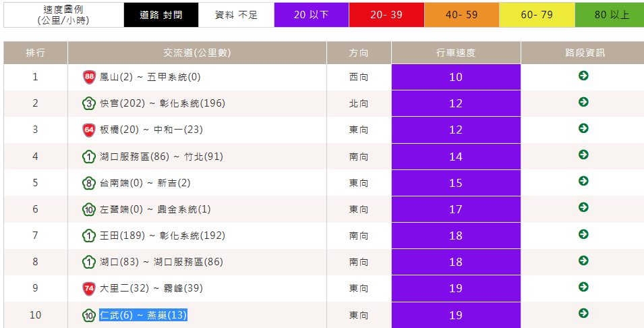
Task: Click the black 道路 封閉 legend swatch
Action: [161, 15]
